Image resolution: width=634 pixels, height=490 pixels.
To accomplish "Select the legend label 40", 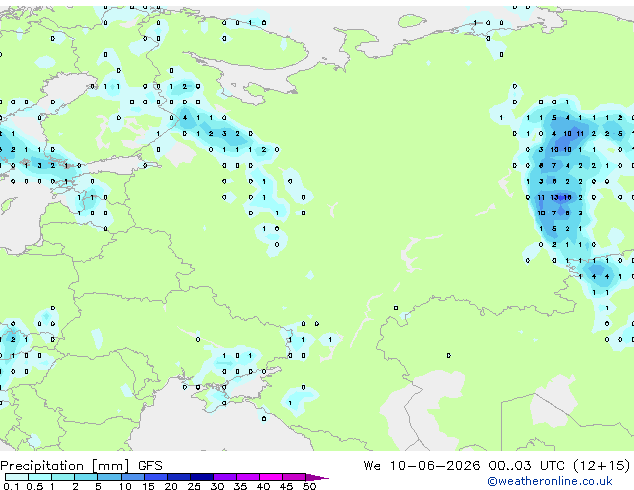I will pyautogui.click(x=263, y=486).
